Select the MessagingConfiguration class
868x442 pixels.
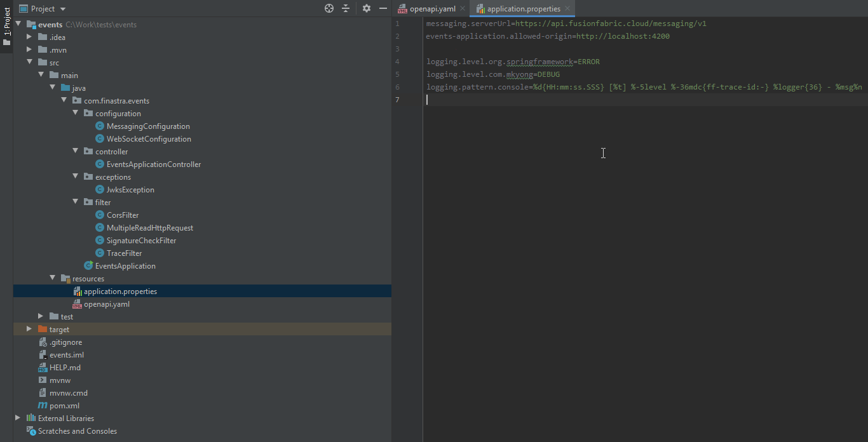[148, 126]
